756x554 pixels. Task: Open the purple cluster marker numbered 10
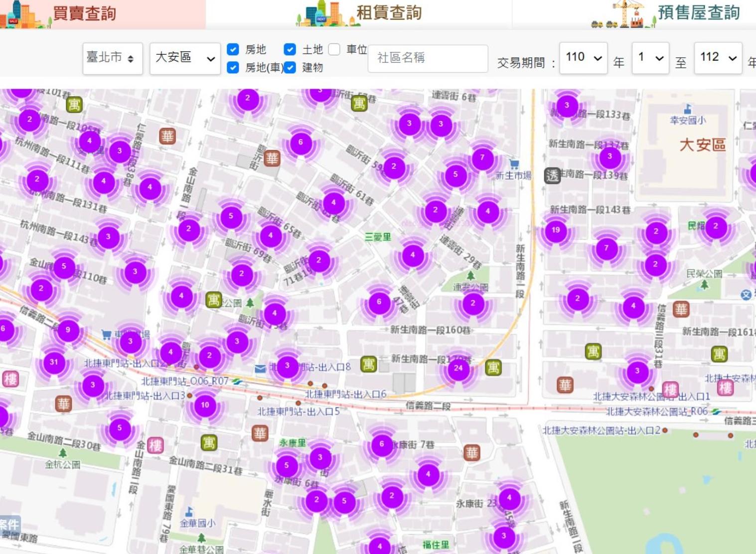click(205, 405)
